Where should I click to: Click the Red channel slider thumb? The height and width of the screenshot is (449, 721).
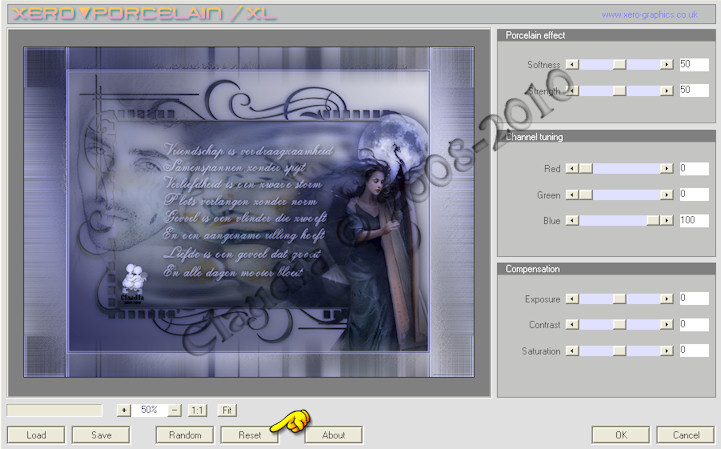coord(586,168)
